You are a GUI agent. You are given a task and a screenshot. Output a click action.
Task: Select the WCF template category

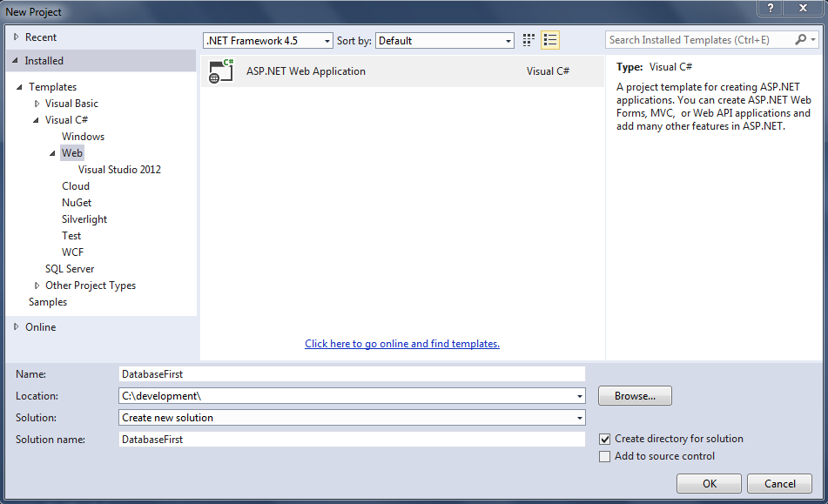click(72, 252)
